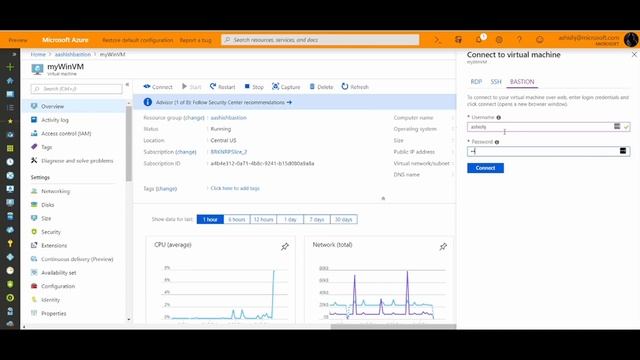Click resource menu Search (Ctrl+/) box

76,89
